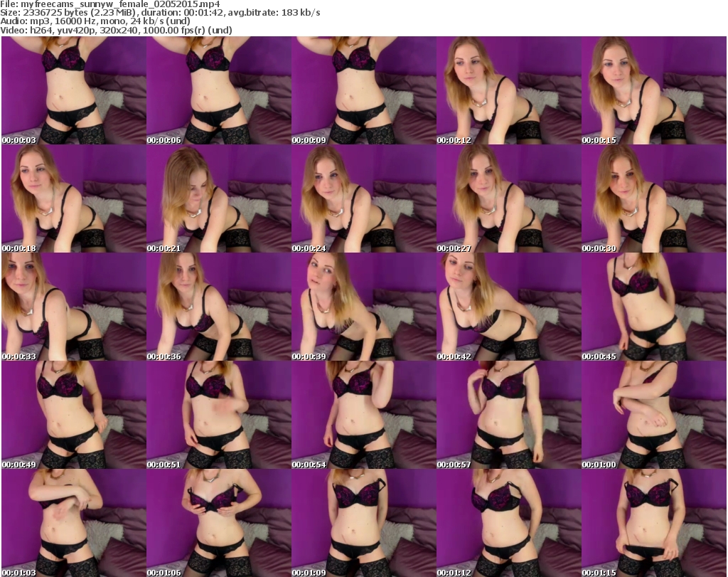Select the thumbnail stamped 00:00:49

tap(74, 415)
